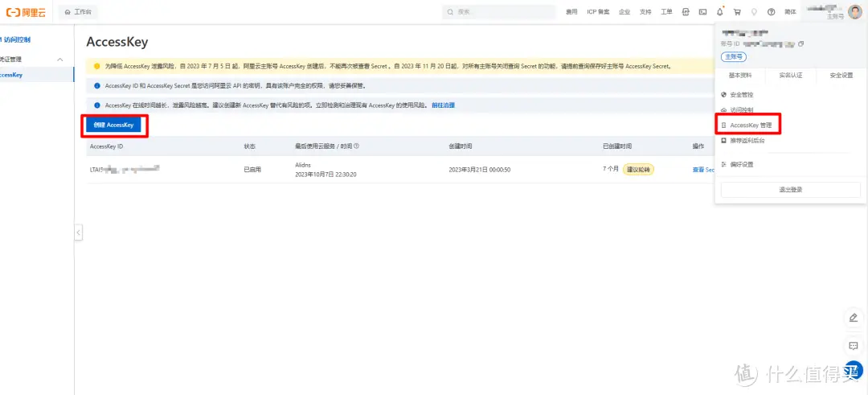Focus the top 搜索 search field

499,11
